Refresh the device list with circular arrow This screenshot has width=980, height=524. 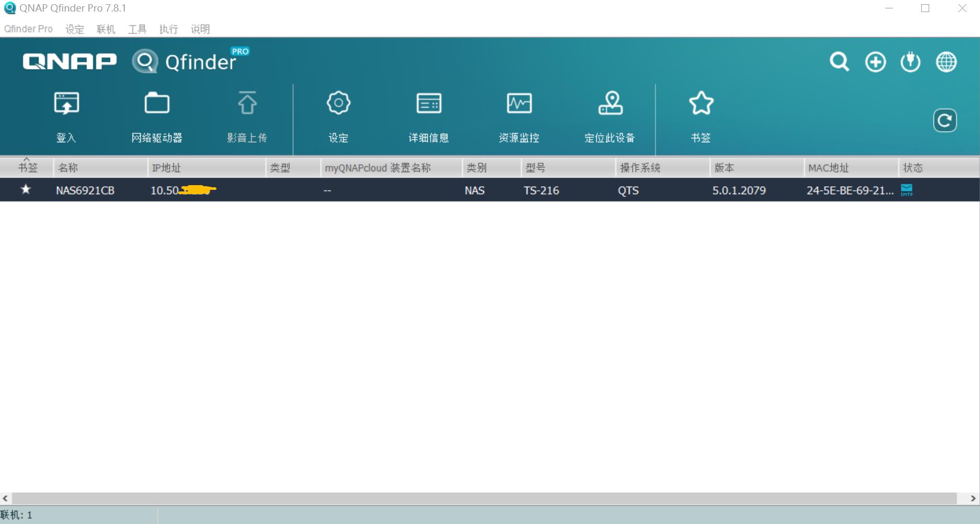(945, 121)
